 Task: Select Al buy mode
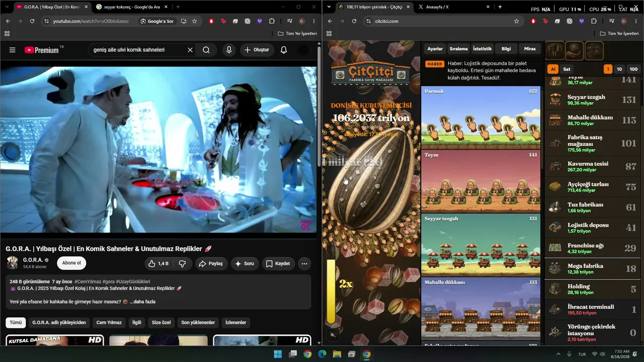click(x=553, y=69)
